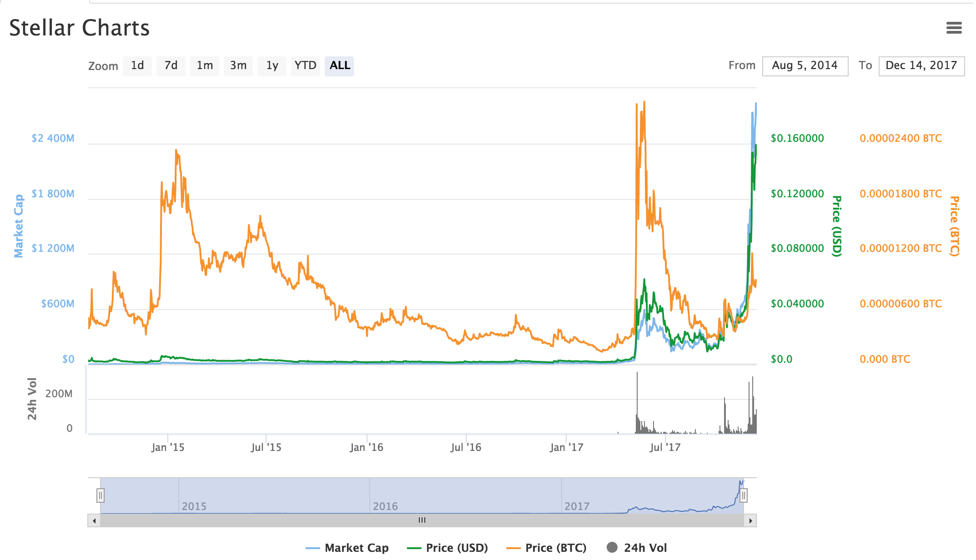Click the Price (USD) vertical axis title
Viewport: 976px width, 560px height.
(x=836, y=226)
